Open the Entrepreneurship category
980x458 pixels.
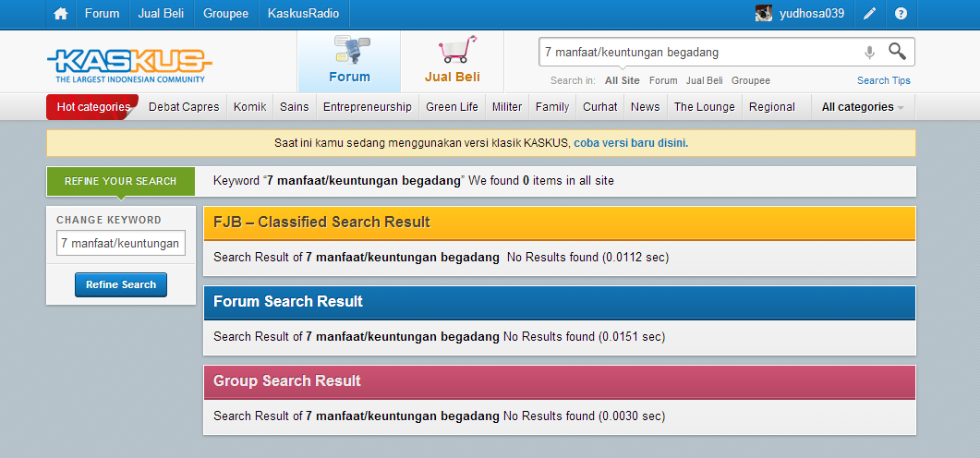pyautogui.click(x=368, y=107)
